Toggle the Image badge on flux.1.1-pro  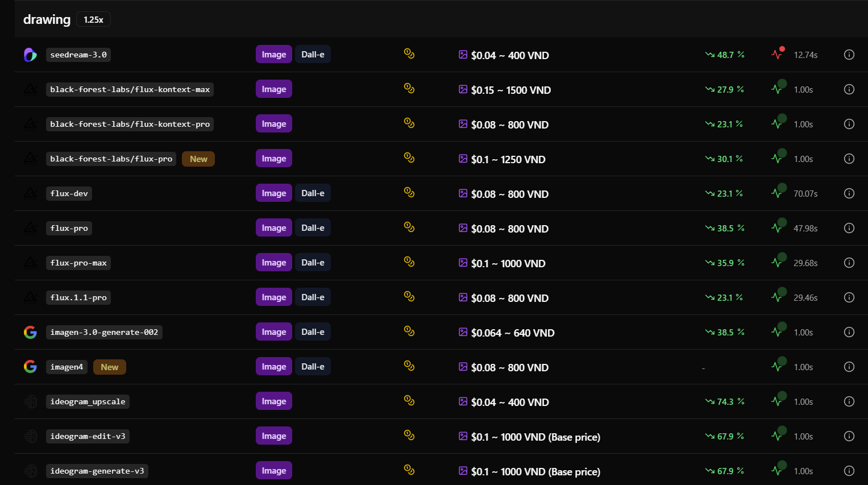273,297
